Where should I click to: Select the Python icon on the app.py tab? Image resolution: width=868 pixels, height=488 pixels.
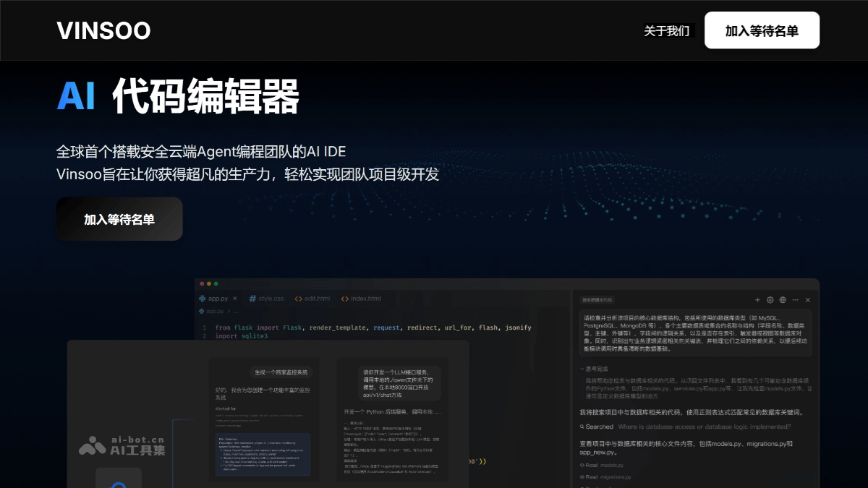tap(203, 299)
